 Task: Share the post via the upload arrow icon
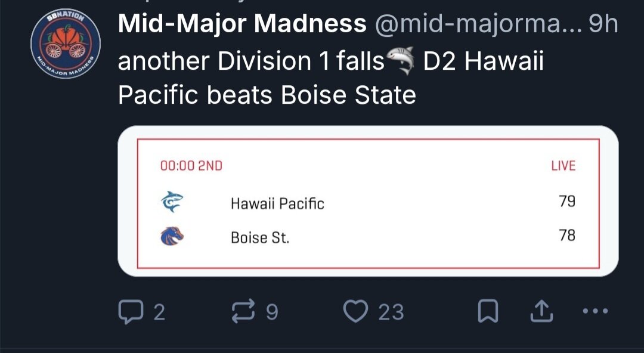[541, 311]
